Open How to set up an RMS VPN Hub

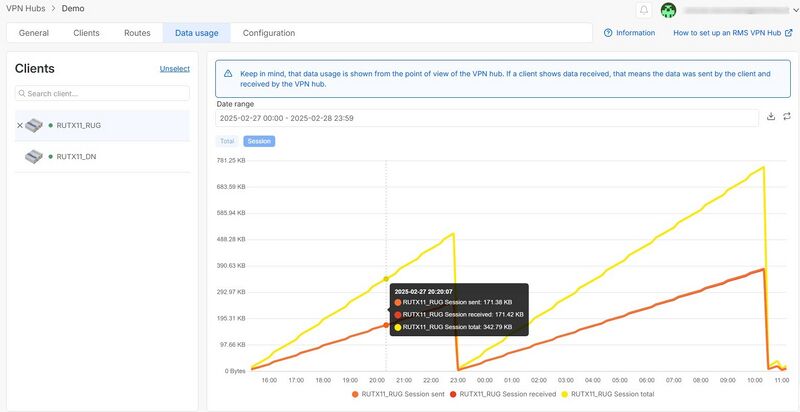click(x=733, y=33)
